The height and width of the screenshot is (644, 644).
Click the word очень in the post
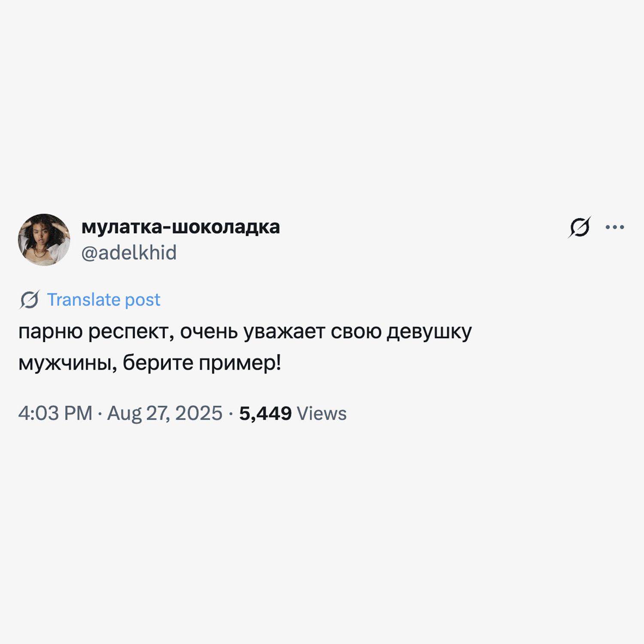209,332
